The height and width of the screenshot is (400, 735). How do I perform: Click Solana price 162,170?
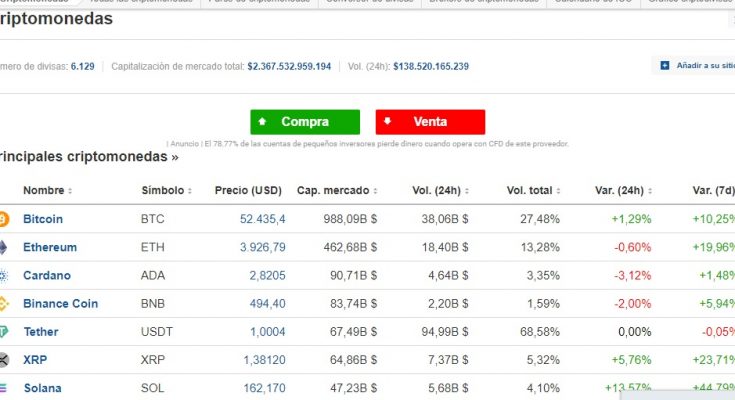tap(264, 388)
